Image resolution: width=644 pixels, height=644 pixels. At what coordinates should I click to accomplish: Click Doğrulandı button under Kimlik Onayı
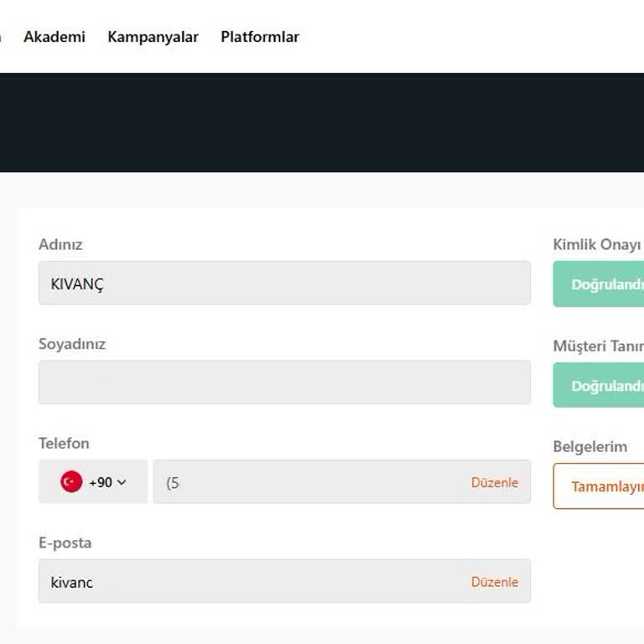[x=599, y=283]
